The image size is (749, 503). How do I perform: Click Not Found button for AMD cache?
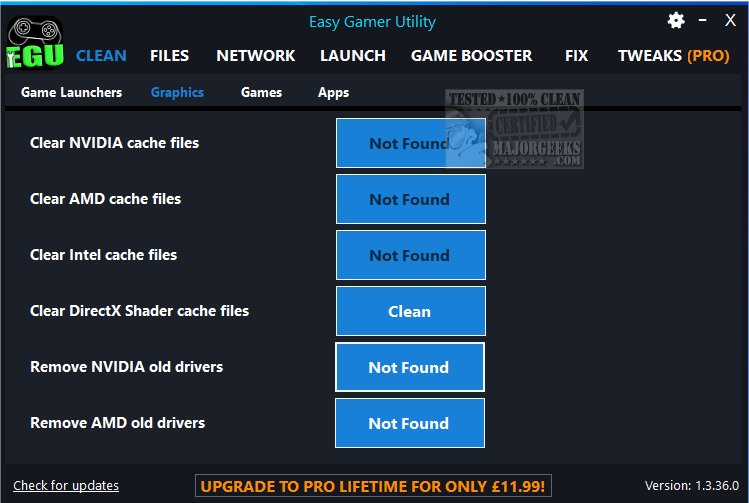(x=411, y=199)
